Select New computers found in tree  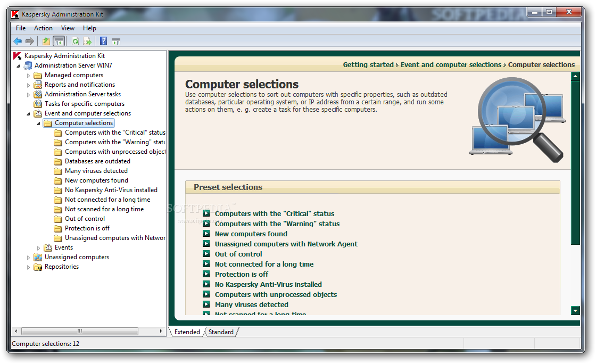tap(96, 180)
